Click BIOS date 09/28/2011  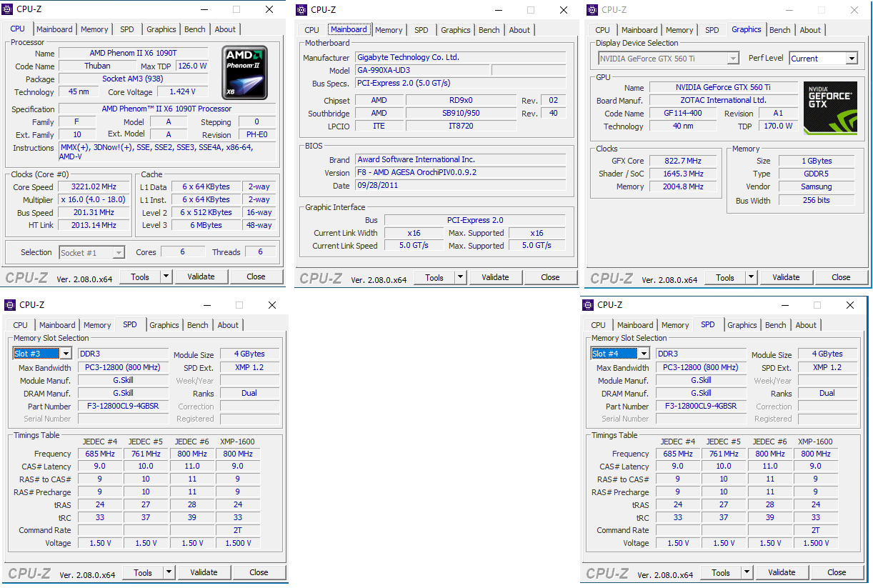460,186
